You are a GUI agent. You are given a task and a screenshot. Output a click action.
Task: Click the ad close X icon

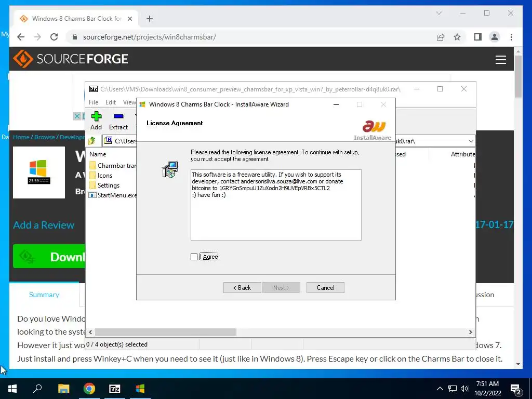(x=77, y=116)
